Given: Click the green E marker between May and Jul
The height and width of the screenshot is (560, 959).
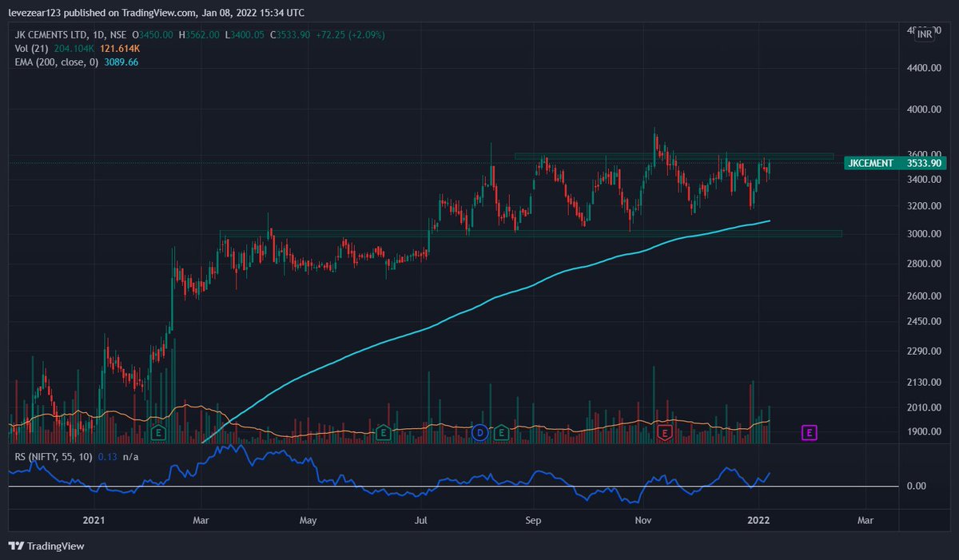Looking at the screenshot, I should [x=383, y=433].
